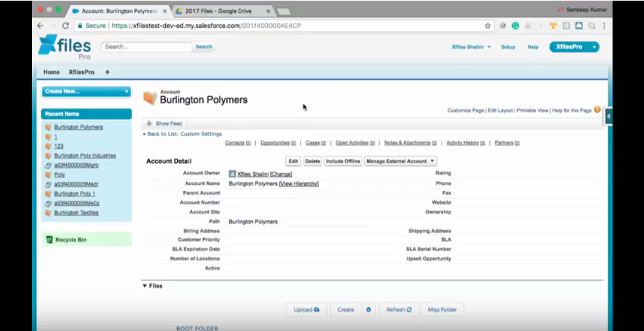Close the Google Drive tab
The height and width of the screenshot is (331, 644).
(268, 11)
